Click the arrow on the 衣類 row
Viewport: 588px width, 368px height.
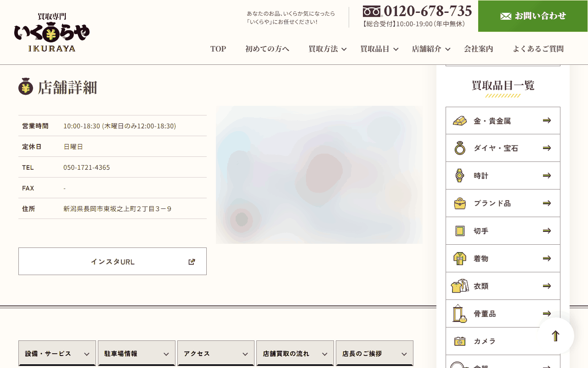[547, 286]
